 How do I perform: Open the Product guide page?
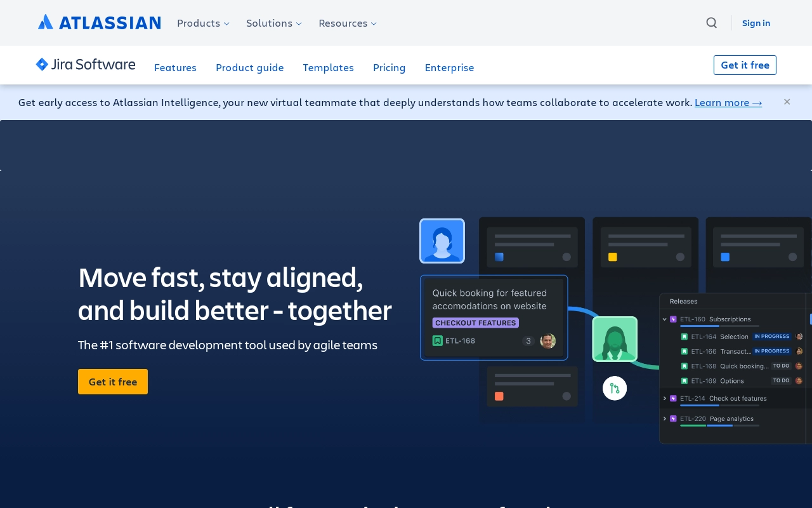(249, 67)
